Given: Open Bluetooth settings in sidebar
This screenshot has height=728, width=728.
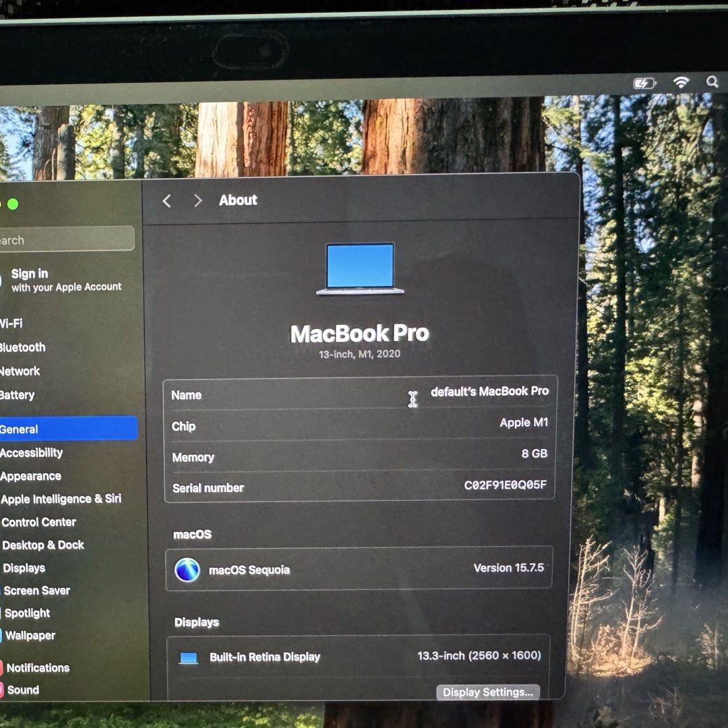Looking at the screenshot, I should click(23, 347).
